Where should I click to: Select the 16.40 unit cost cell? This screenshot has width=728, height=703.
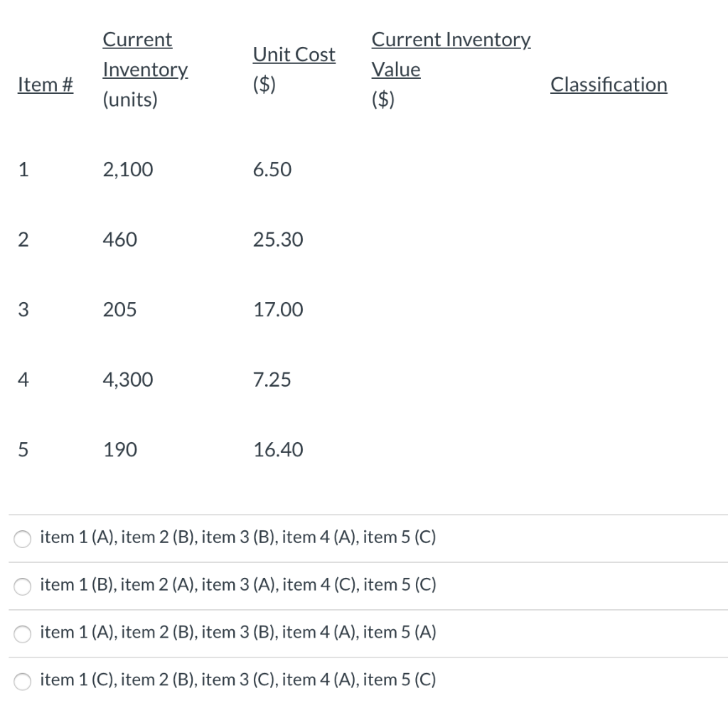pos(278,449)
